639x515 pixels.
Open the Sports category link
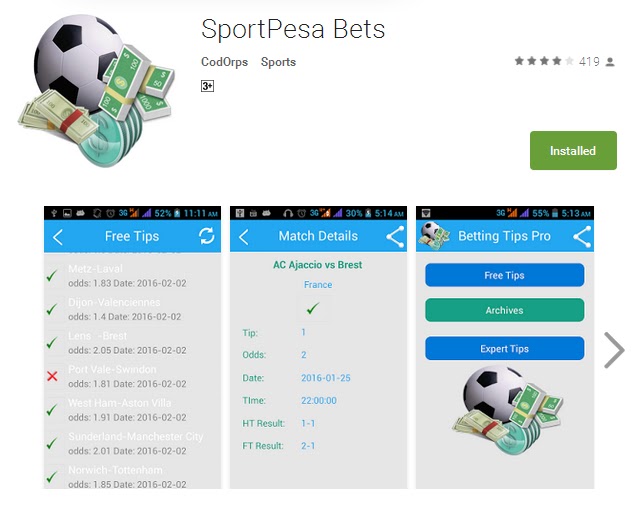[x=278, y=62]
